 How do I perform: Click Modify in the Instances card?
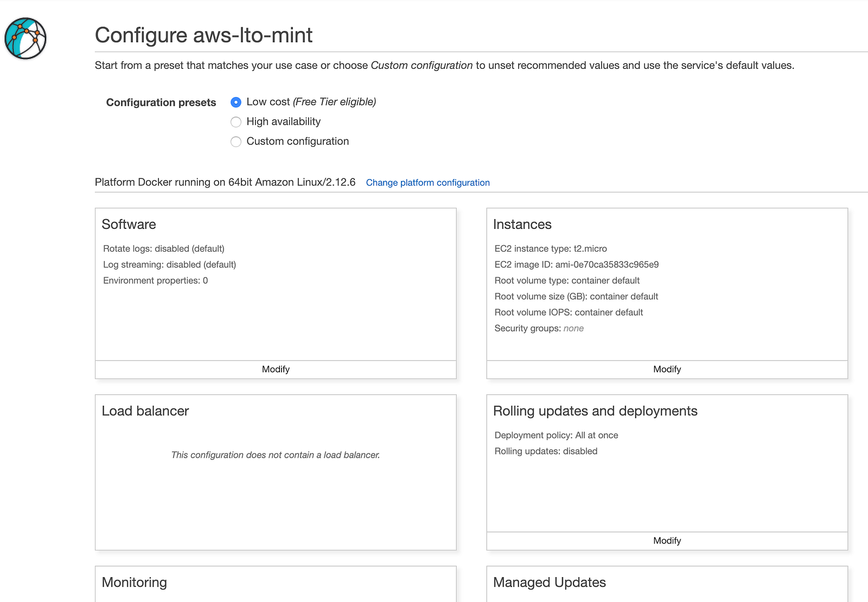667,369
